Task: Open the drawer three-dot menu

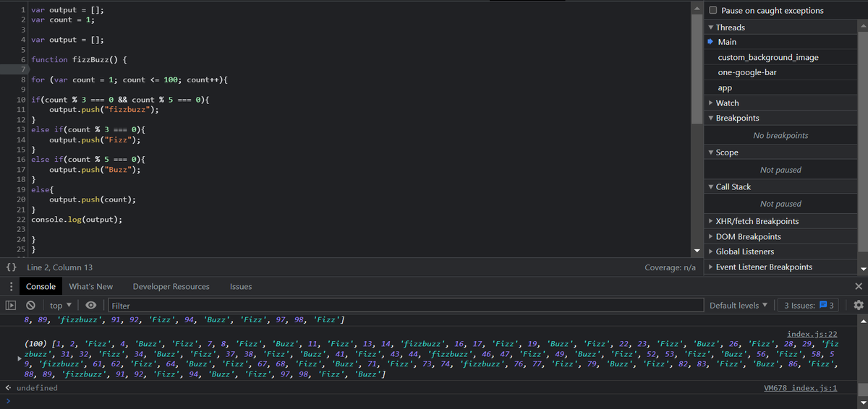Action: pos(10,287)
